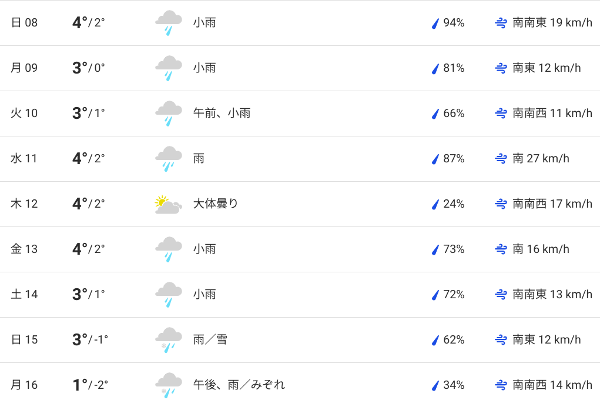Screen dimensions: 600x410
Task: Click the wind icon next to 南南東 19 km/h
Action: (500, 23)
